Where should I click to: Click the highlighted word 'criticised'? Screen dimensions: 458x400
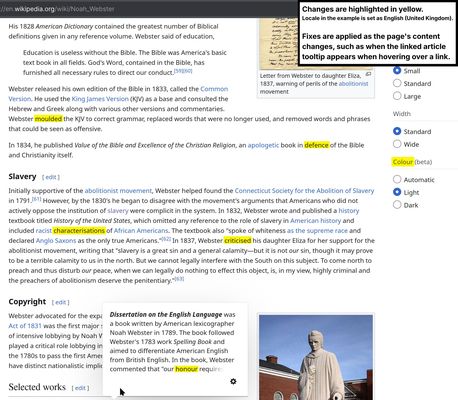tap(238, 241)
